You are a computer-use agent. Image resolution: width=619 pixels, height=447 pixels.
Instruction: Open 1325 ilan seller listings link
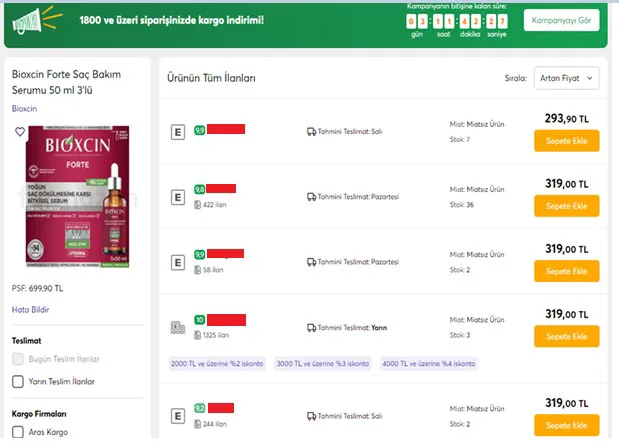point(216,335)
